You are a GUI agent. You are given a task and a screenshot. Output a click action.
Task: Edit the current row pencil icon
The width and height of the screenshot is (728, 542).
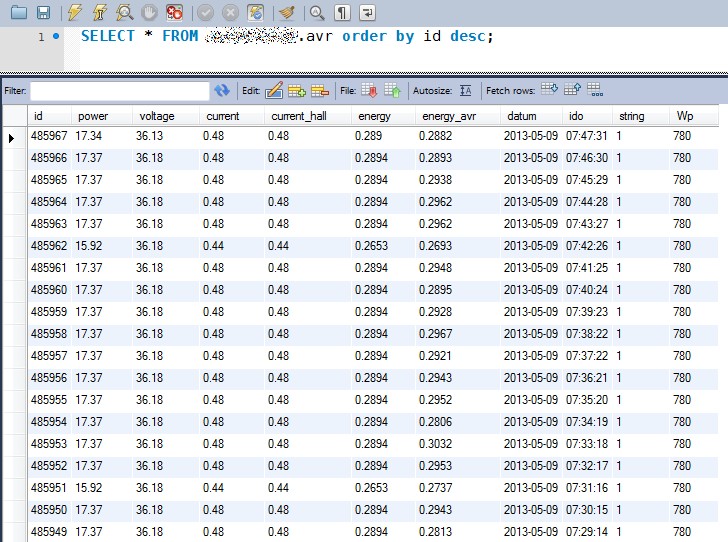click(274, 90)
